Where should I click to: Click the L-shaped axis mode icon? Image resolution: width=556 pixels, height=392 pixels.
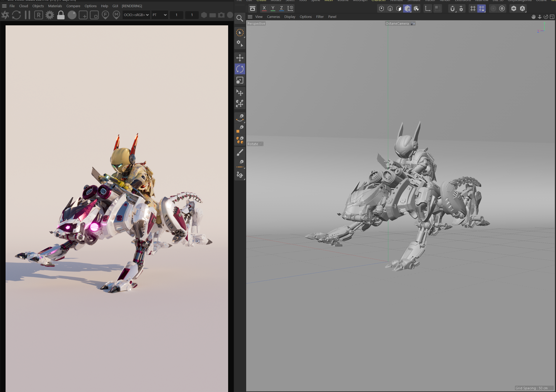428,8
